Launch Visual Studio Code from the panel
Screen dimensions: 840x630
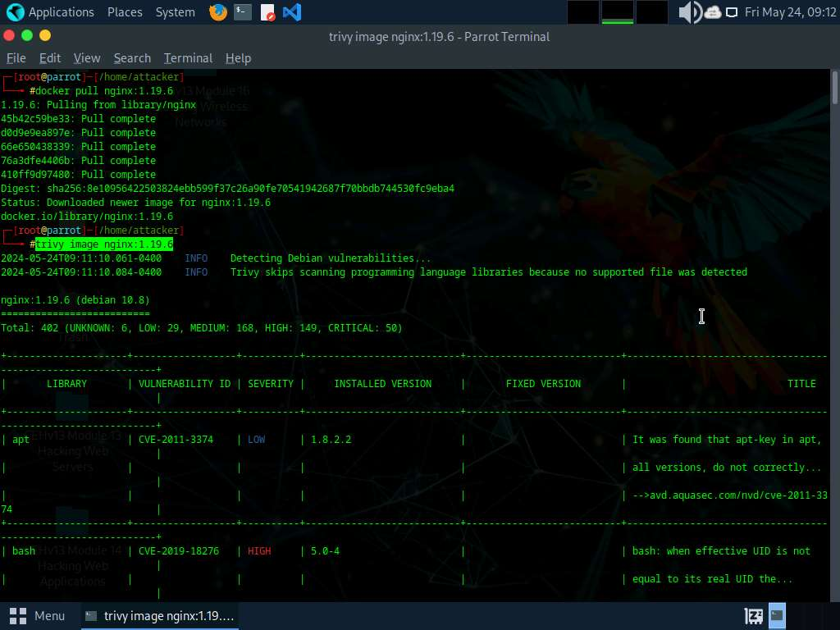[291, 12]
